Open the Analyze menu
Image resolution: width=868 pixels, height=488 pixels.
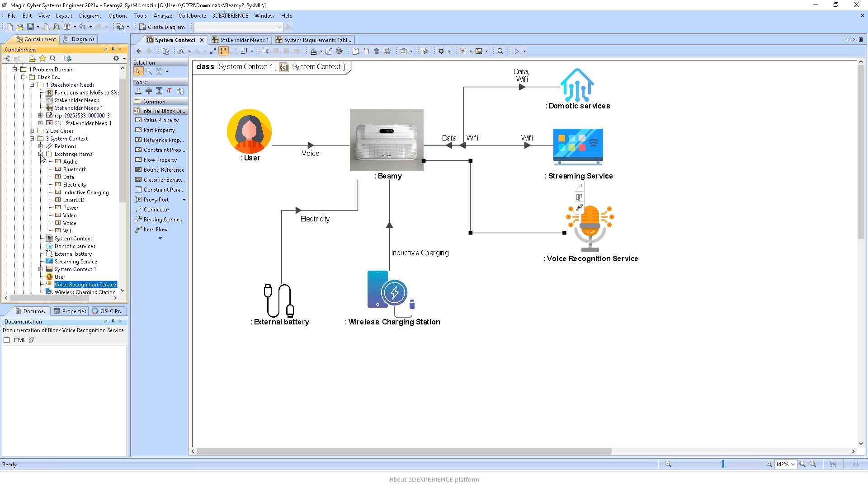tap(162, 16)
